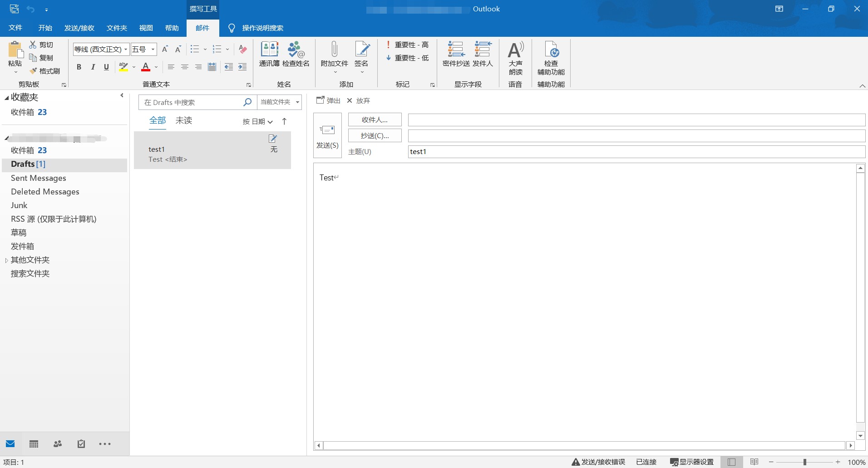Decrease indent icon in ribbon
This screenshot has height=468, width=868.
pyautogui.click(x=229, y=67)
